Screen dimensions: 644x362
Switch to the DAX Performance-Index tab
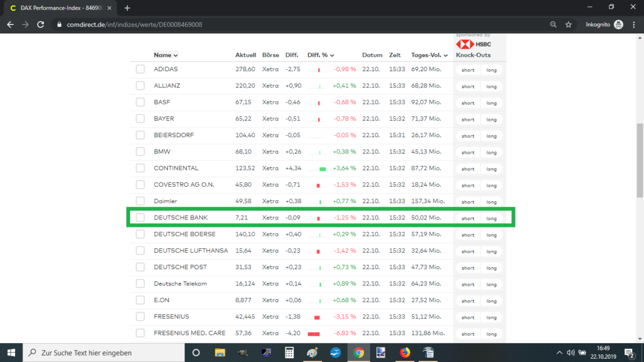click(x=61, y=8)
